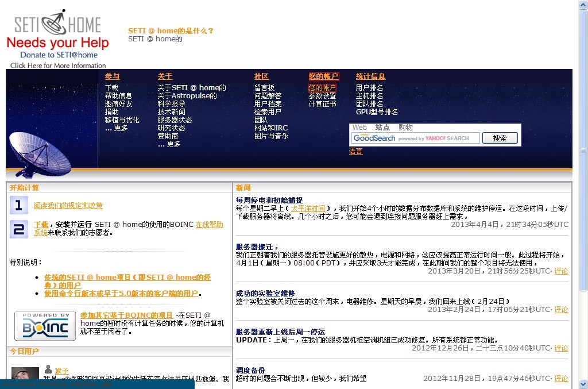This screenshot has width=588, height=389.
Task: Open 团队 link under 社区
Action: (261, 120)
